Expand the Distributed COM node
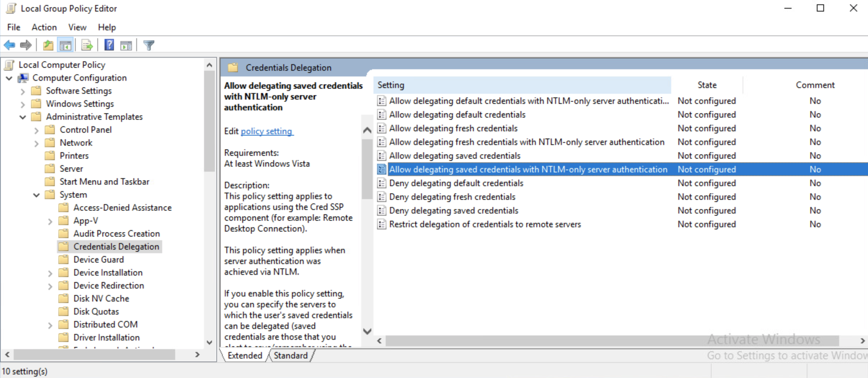Image resolution: width=868 pixels, height=378 pixels. pyautogui.click(x=50, y=325)
